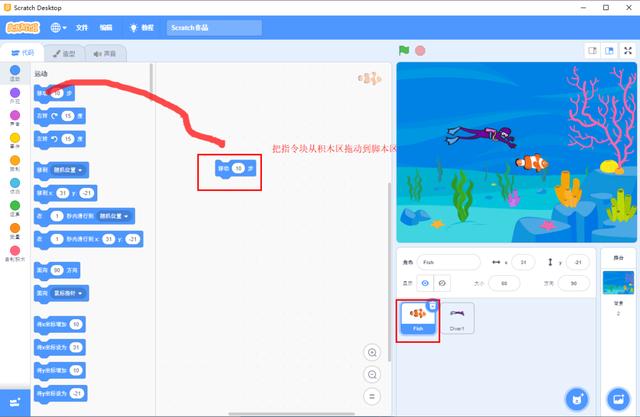Click the sprite direction field
The height and width of the screenshot is (417, 640).
pyautogui.click(x=573, y=283)
